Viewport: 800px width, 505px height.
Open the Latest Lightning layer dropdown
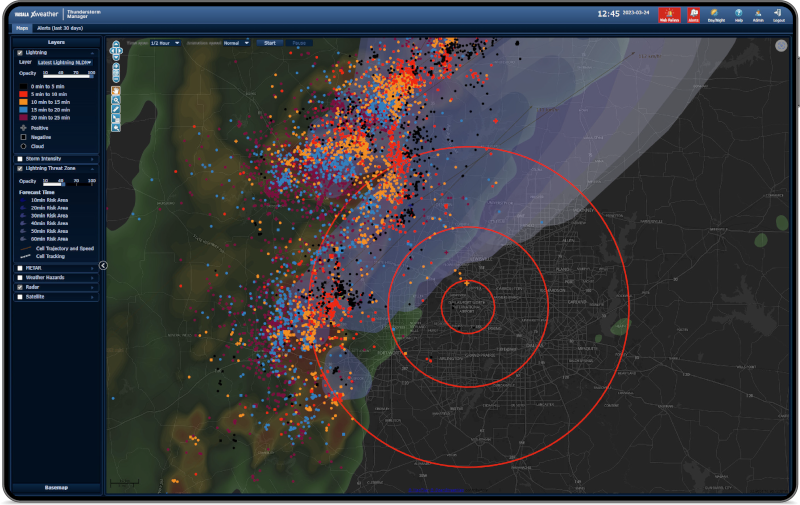coord(64,62)
